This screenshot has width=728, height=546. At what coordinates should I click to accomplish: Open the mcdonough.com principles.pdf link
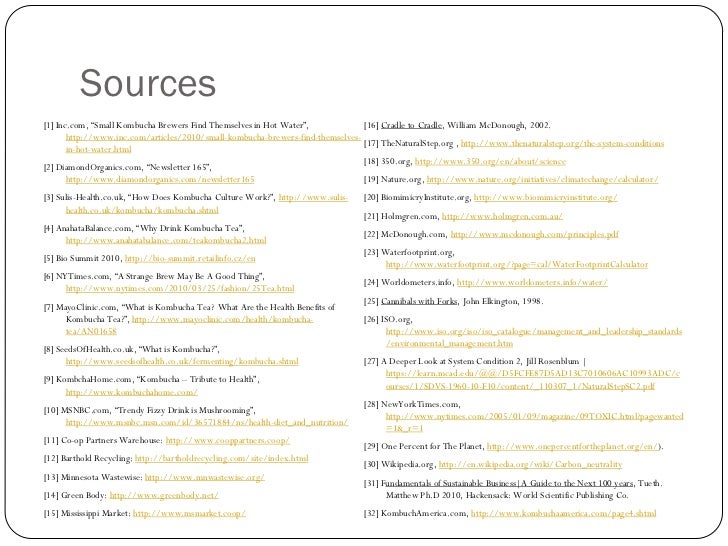pyautogui.click(x=534, y=234)
